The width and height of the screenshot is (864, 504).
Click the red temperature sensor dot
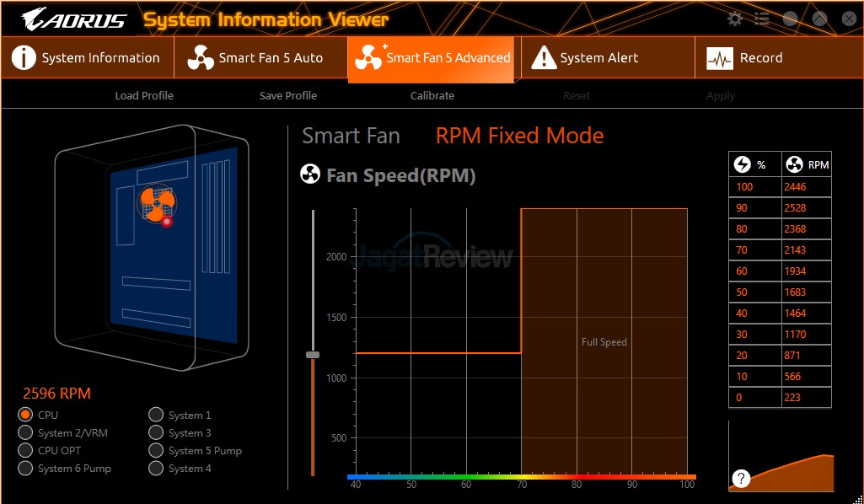167,222
